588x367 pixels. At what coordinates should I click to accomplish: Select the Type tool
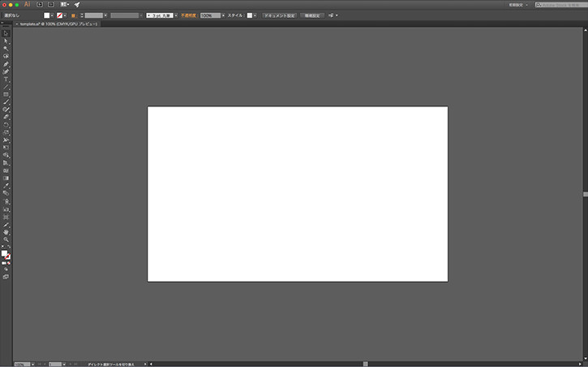[6, 80]
